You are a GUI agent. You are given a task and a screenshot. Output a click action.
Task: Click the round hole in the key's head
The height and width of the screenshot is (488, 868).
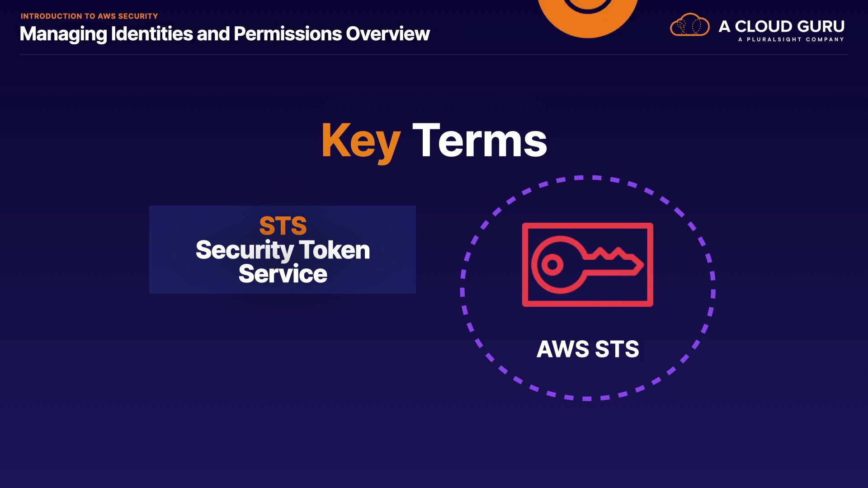(x=552, y=265)
